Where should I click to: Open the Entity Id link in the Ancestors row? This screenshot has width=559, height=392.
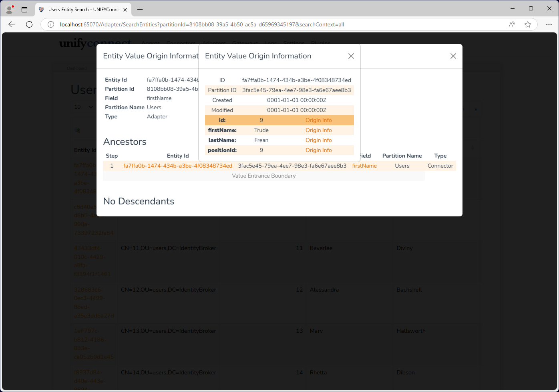(x=178, y=166)
